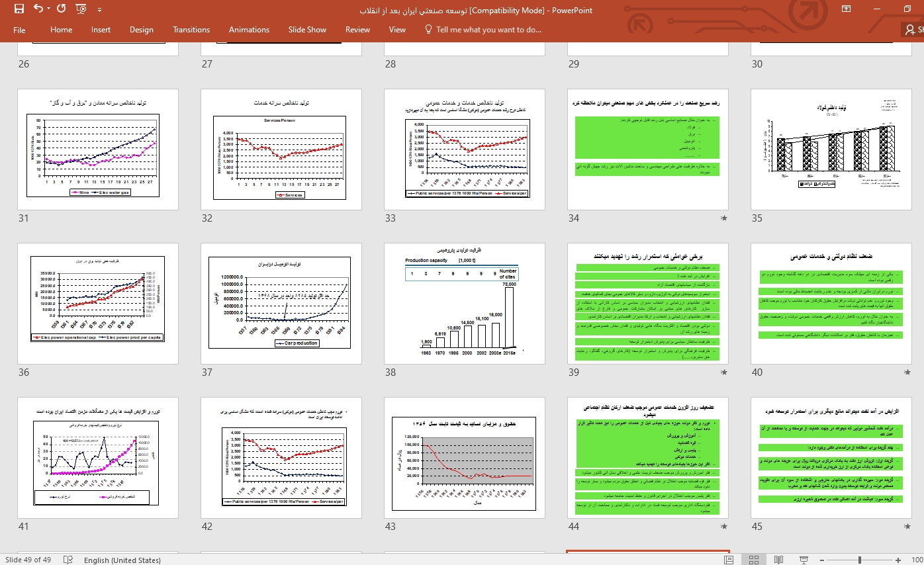This screenshot has width=924, height=565.
Task: Switch to the Insert tab
Action: [101, 30]
